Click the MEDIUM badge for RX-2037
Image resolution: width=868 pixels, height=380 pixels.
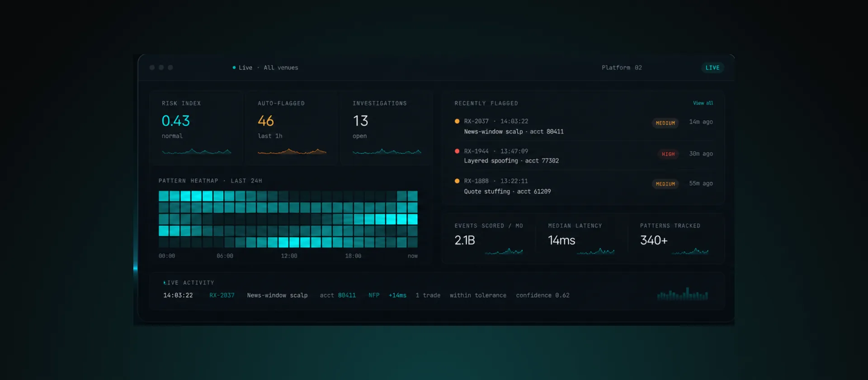(665, 123)
